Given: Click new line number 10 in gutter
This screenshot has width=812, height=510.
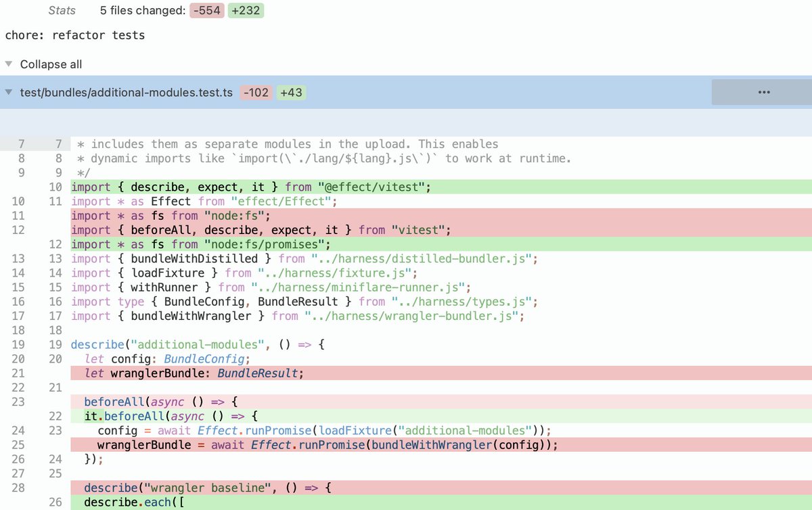Looking at the screenshot, I should [56, 187].
